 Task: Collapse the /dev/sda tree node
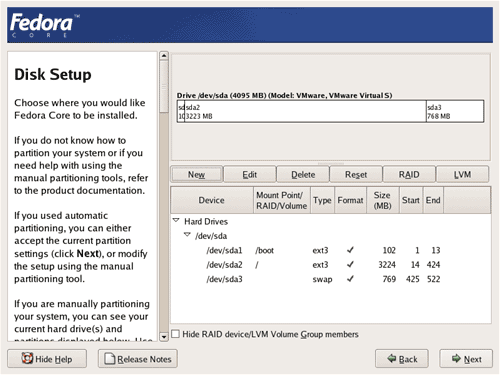pyautogui.click(x=187, y=235)
